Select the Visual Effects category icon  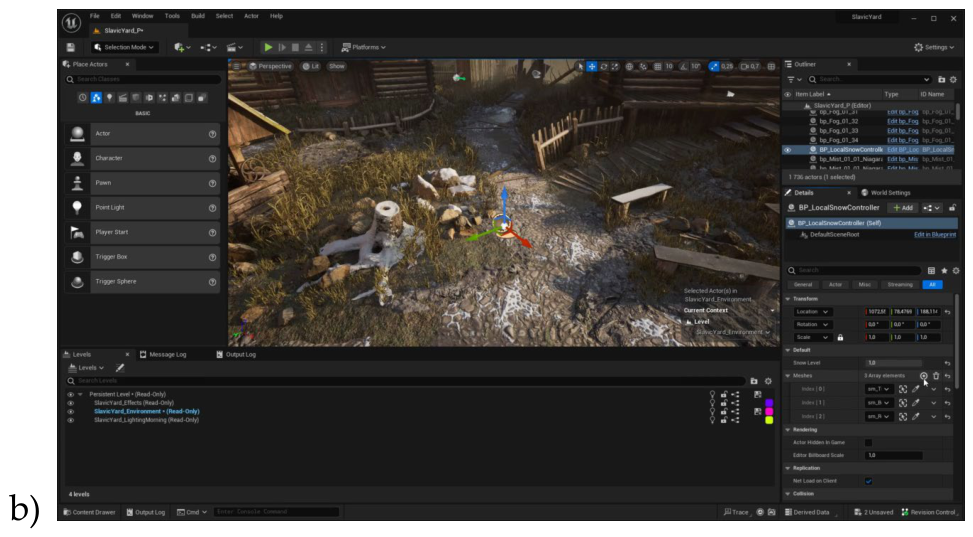coord(163,98)
